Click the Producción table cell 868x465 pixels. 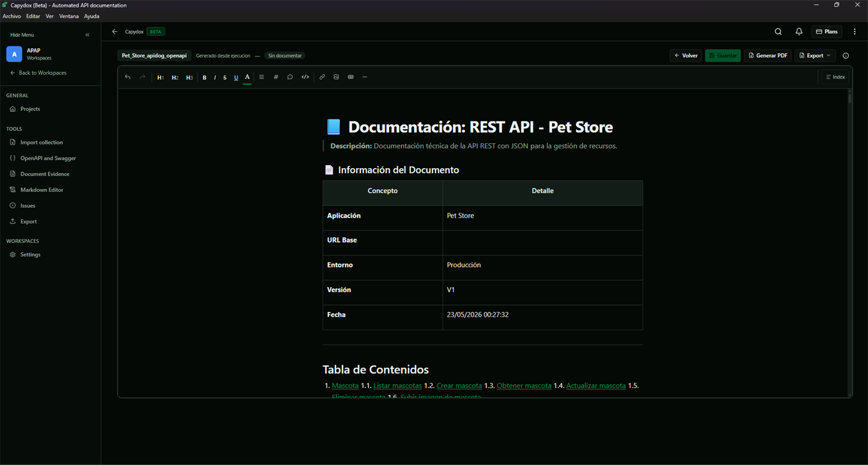pyautogui.click(x=542, y=267)
